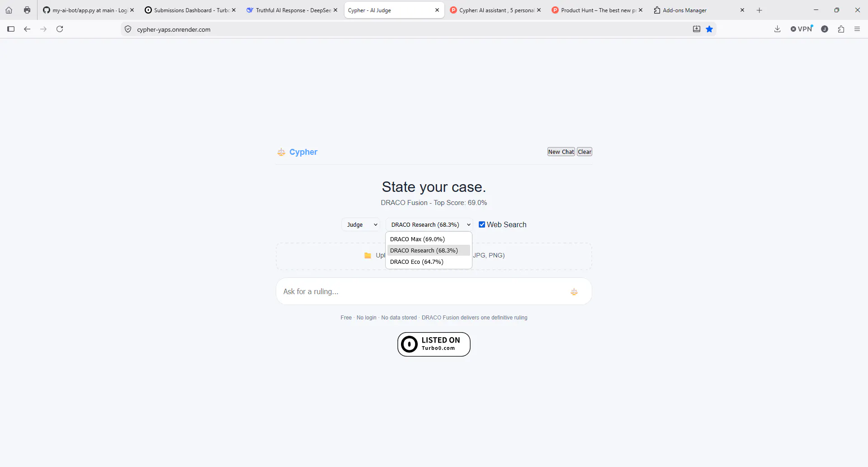Click the scales send icon in ruling box
868x467 pixels.
[574, 292]
